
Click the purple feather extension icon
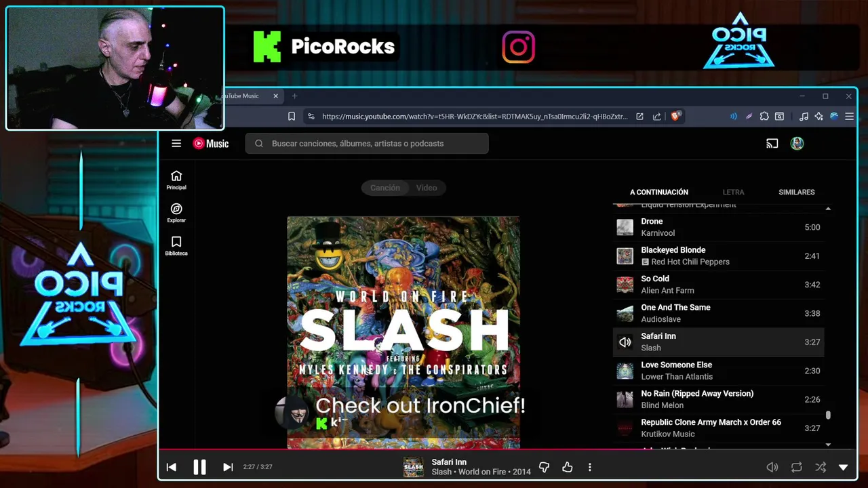tap(749, 117)
